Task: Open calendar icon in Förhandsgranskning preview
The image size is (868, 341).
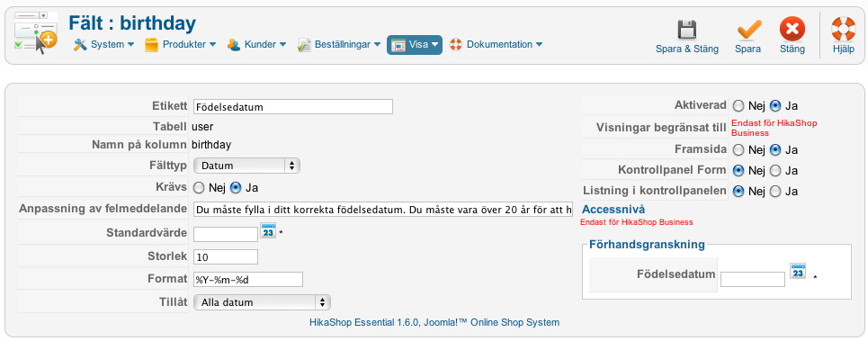Action: point(798,271)
